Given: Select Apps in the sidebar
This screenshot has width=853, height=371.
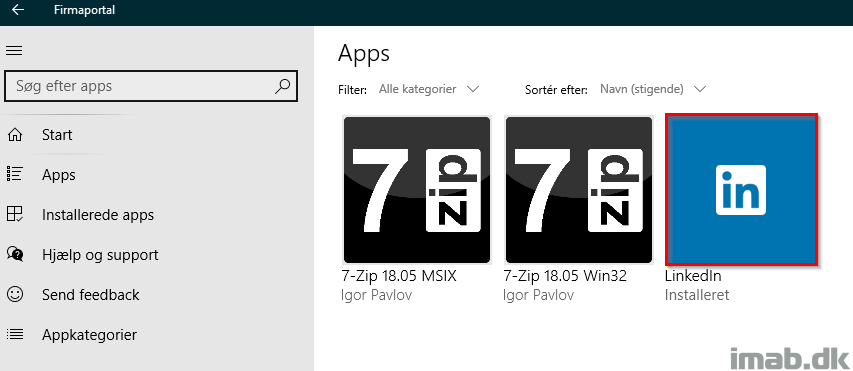Looking at the screenshot, I should [59, 175].
